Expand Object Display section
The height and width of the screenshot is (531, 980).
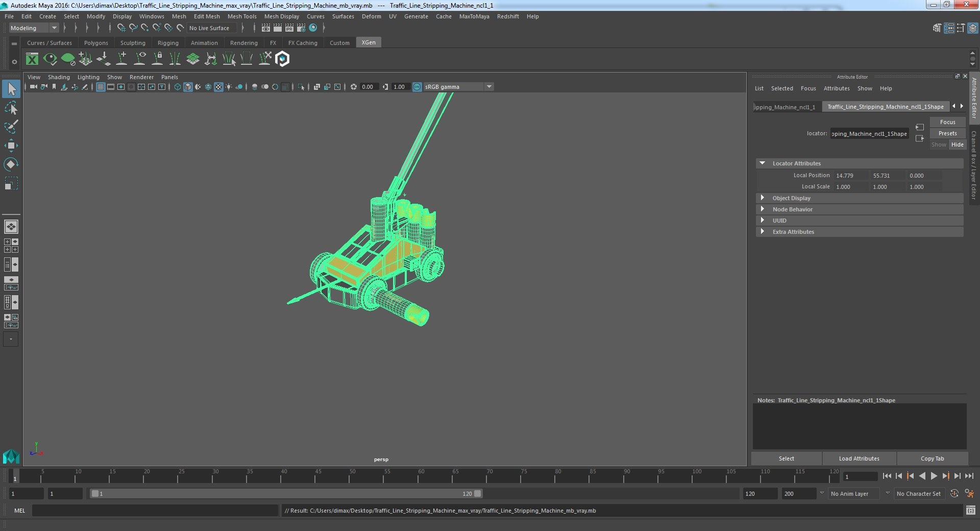click(x=762, y=198)
